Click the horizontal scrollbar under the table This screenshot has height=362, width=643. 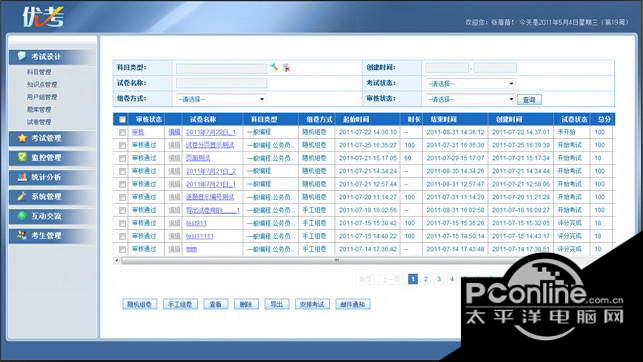tap(336, 260)
